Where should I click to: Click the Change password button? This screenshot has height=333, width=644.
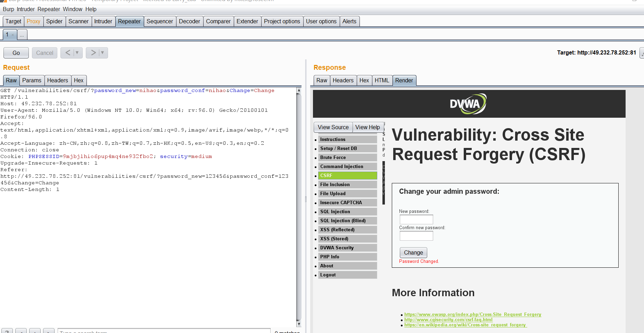pos(413,252)
